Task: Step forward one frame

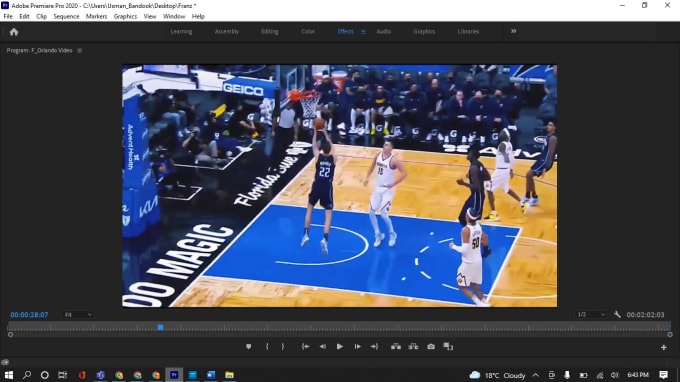Action: point(357,346)
